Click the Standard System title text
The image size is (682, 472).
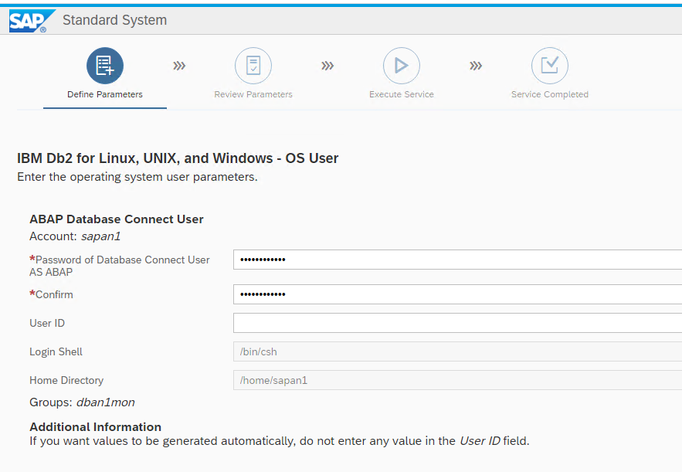[x=114, y=20]
